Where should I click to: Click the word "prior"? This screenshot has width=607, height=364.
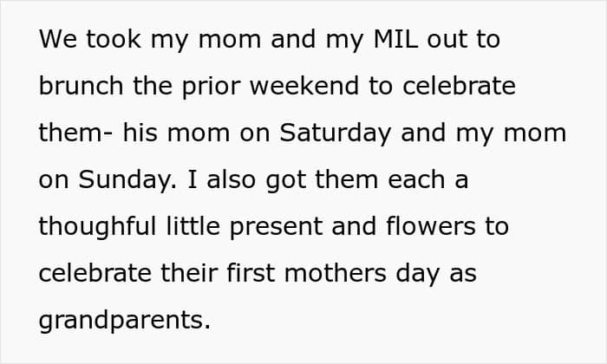click(x=211, y=87)
